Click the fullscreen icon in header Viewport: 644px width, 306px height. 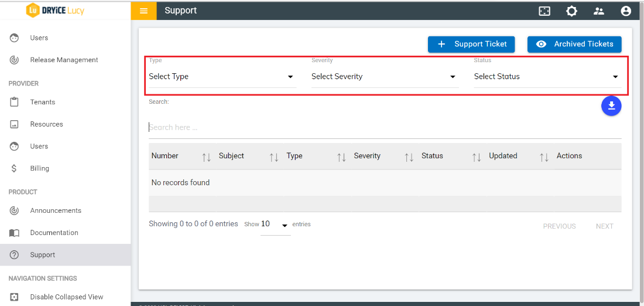[x=544, y=11]
